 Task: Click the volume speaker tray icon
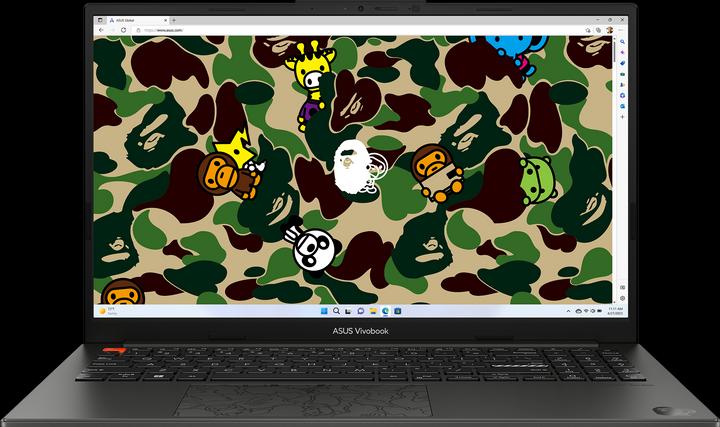[593, 311]
